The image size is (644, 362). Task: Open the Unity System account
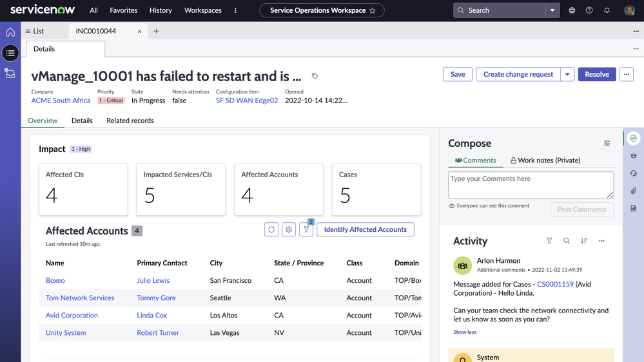pyautogui.click(x=66, y=332)
